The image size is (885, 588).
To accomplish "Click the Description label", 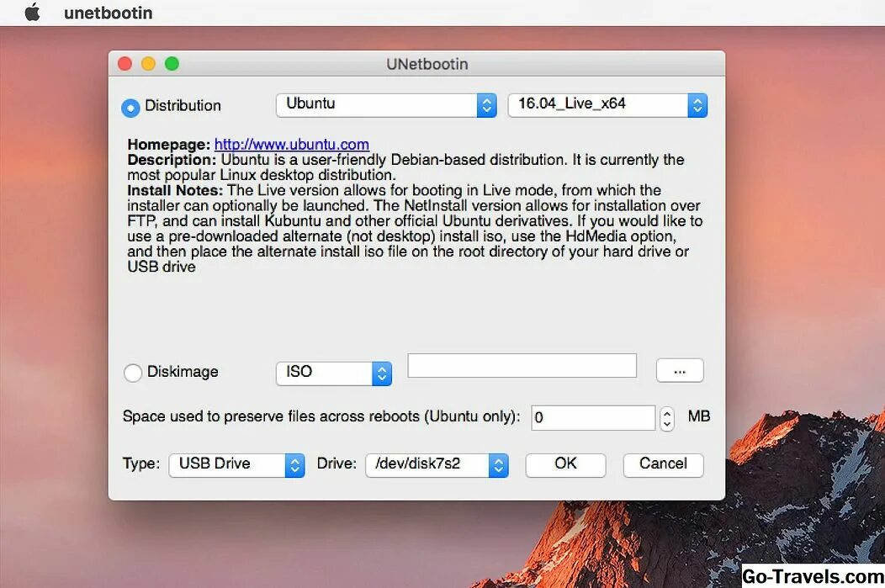I will (x=172, y=160).
